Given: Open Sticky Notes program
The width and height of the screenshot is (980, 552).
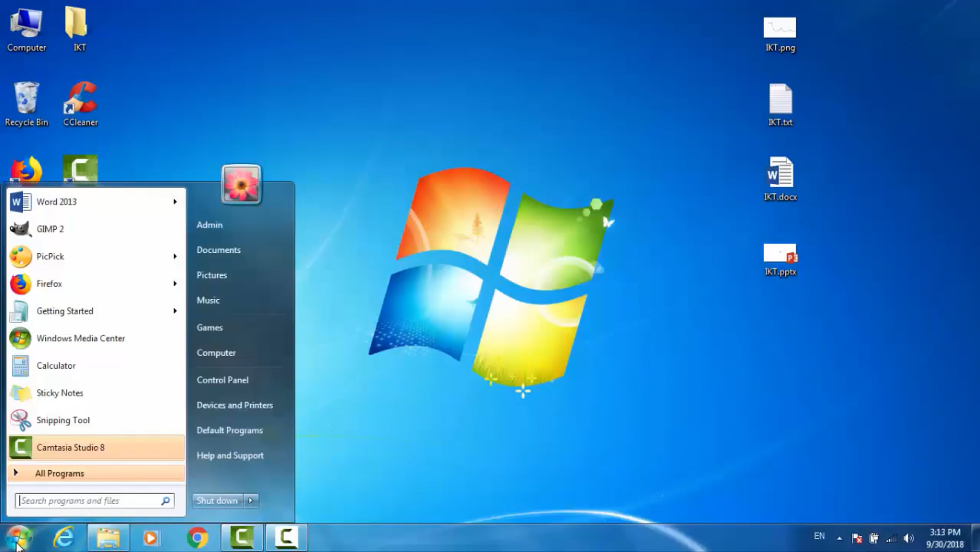Looking at the screenshot, I should pyautogui.click(x=60, y=393).
